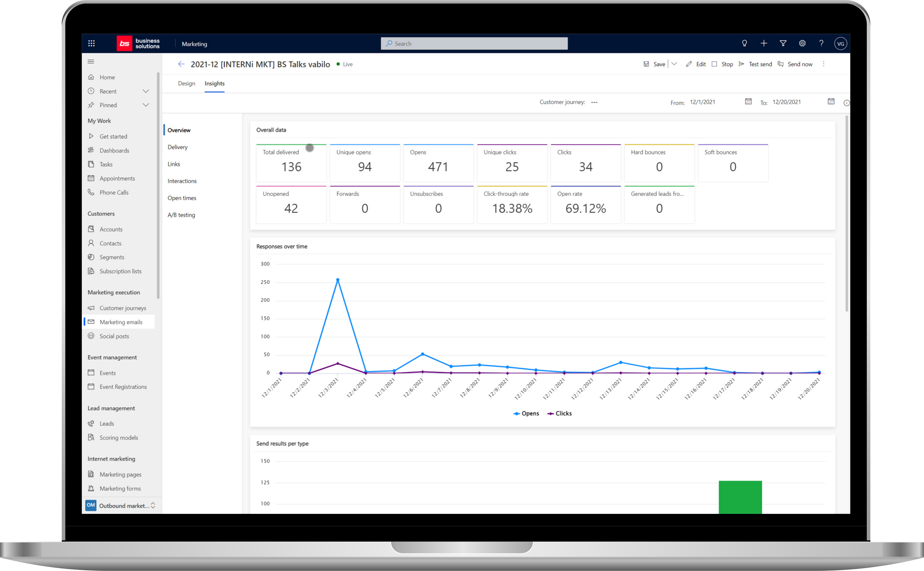Click the Stop button
Image resolution: width=924 pixels, height=571 pixels.
722,64
